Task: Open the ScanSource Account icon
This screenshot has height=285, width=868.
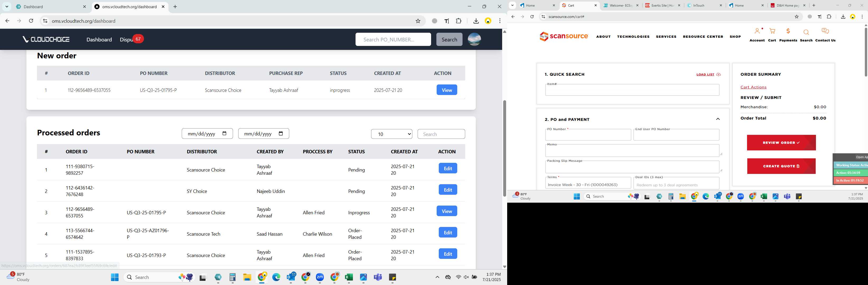Action: (x=757, y=35)
